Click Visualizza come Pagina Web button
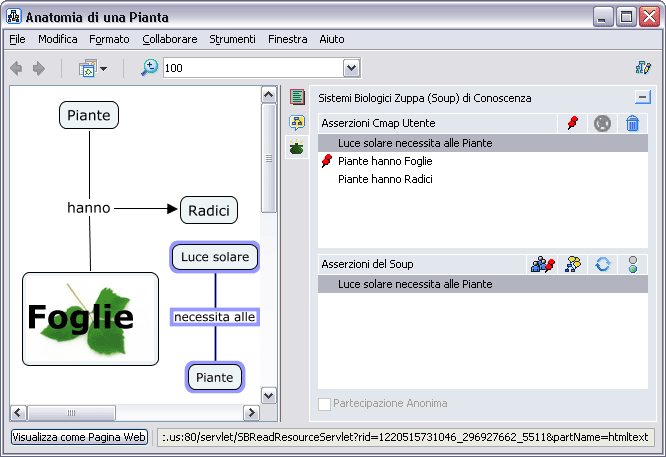Viewport: 666px width, 457px height. tap(80, 437)
